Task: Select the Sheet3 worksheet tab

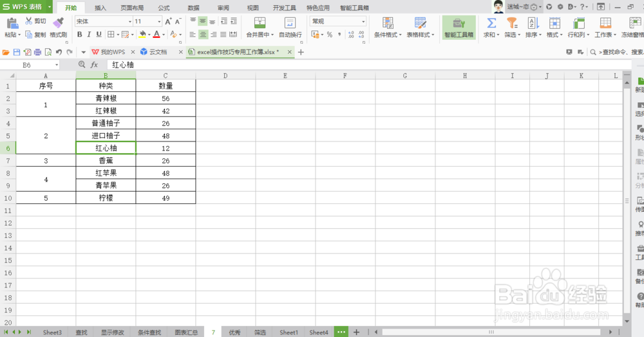Action: [52, 332]
